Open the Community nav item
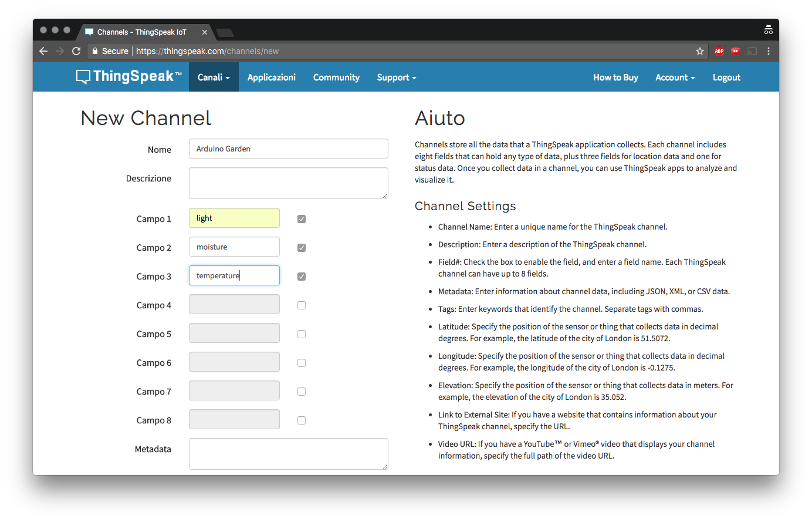The height and width of the screenshot is (522, 812). click(x=336, y=78)
